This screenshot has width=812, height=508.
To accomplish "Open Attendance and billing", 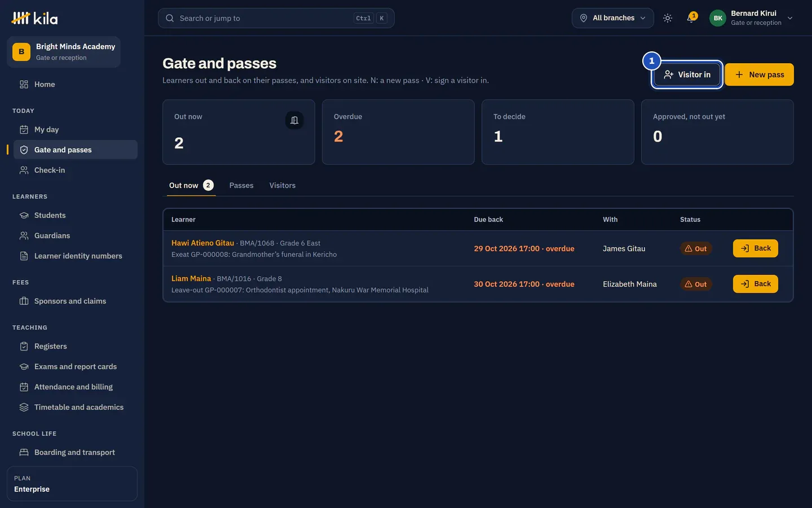I will (76, 387).
